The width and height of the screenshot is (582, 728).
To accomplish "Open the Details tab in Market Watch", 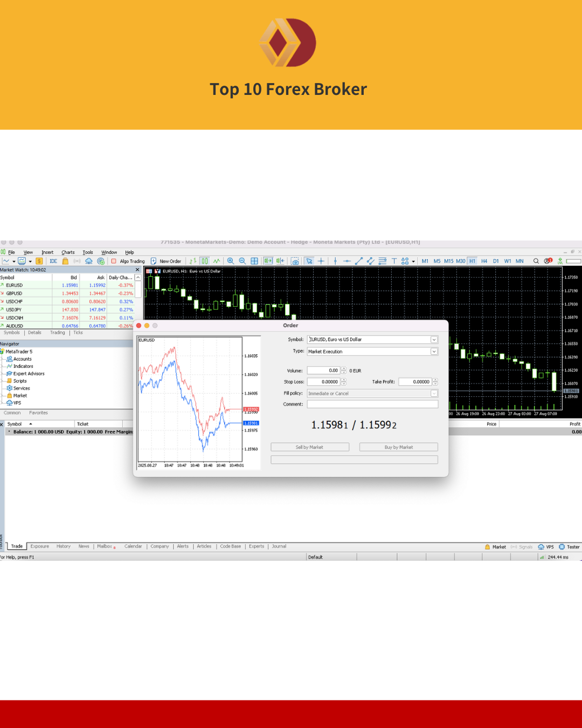I will coord(34,333).
